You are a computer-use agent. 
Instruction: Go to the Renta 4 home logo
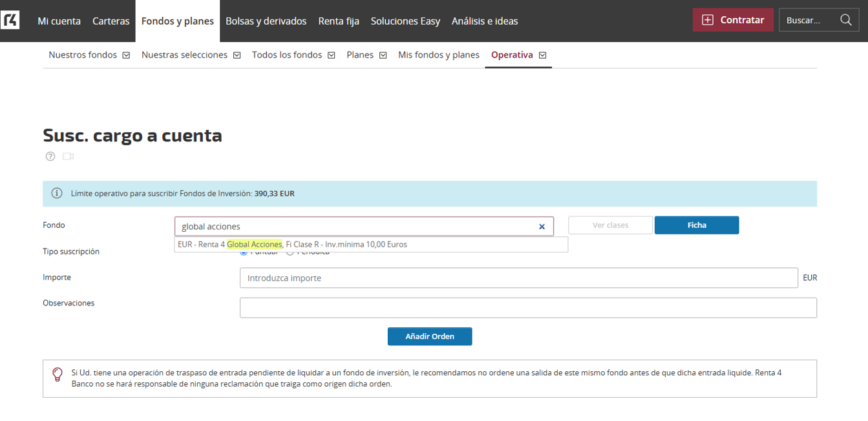(x=10, y=20)
